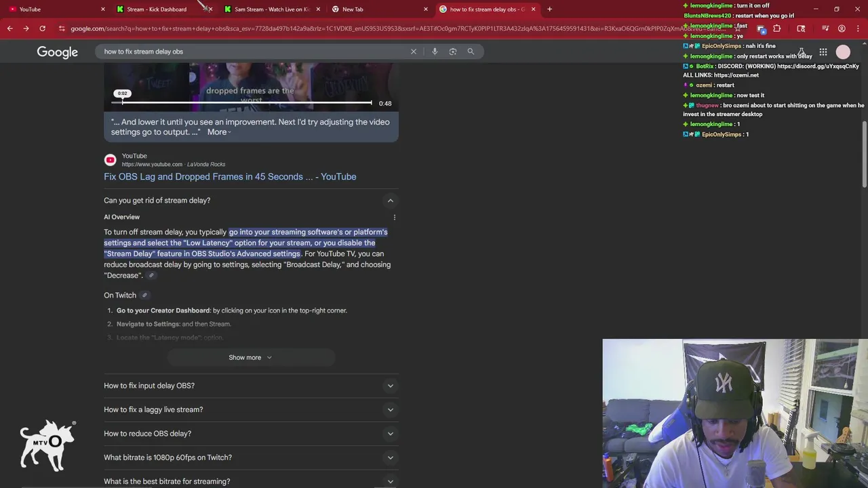This screenshot has height=488, width=868.
Task: Expand the transcript snippet with More
Action: click(x=219, y=132)
